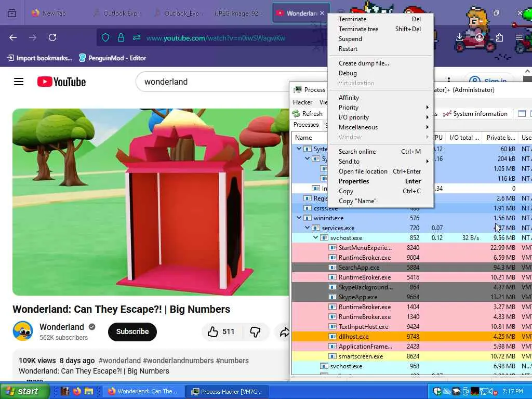Choose Restart in the context menu
This screenshot has height=399, width=532.
[x=381, y=48]
